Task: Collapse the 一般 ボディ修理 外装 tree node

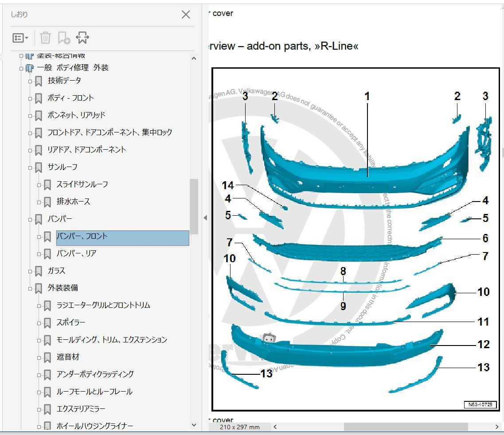Action: coord(21,68)
